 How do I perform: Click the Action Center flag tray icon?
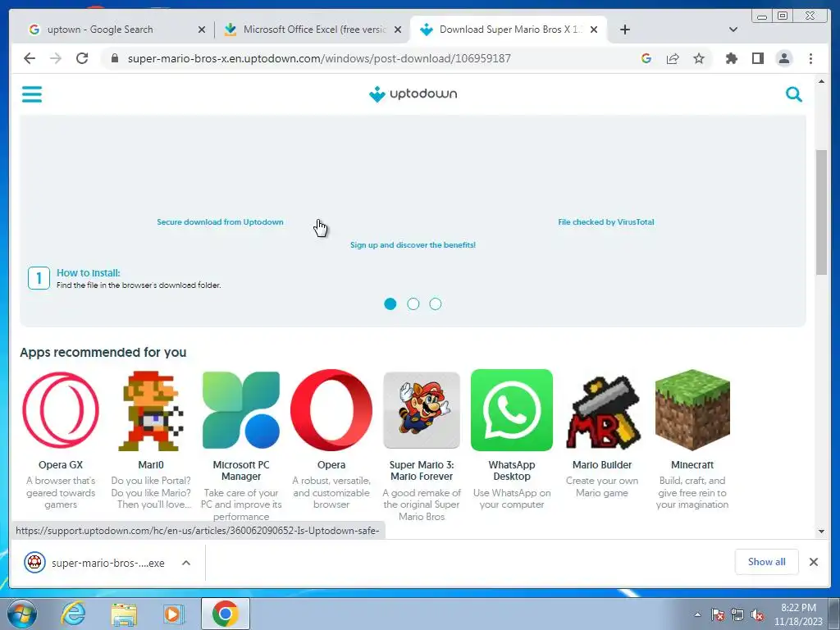point(717,614)
